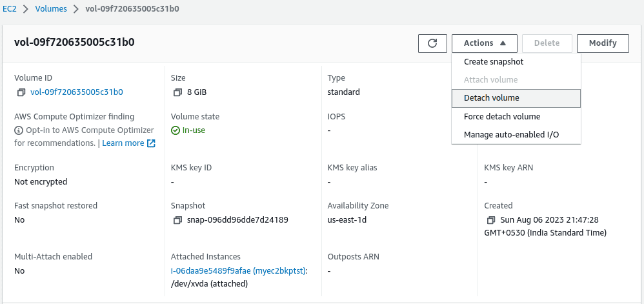
Task: Click the Modify button
Action: 603,43
